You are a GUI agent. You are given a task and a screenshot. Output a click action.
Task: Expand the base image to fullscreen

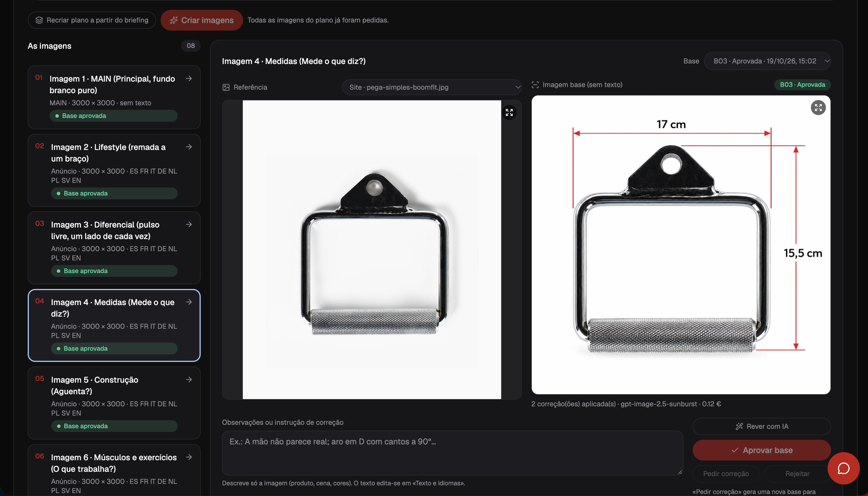point(818,108)
